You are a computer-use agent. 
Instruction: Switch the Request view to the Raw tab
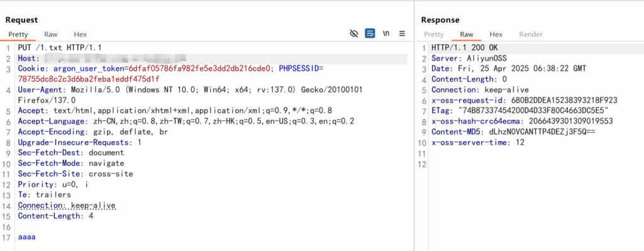(x=51, y=35)
